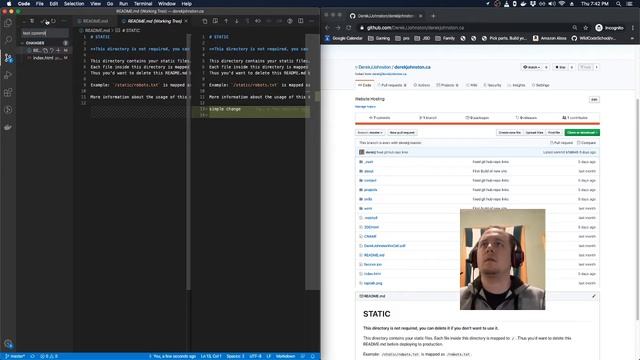Open the Selection menu in menu bar

pyautogui.click(x=74, y=4)
